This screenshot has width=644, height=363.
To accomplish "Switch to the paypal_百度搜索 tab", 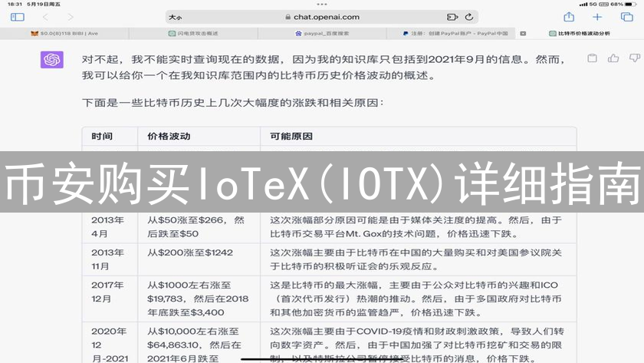I will point(322,33).
